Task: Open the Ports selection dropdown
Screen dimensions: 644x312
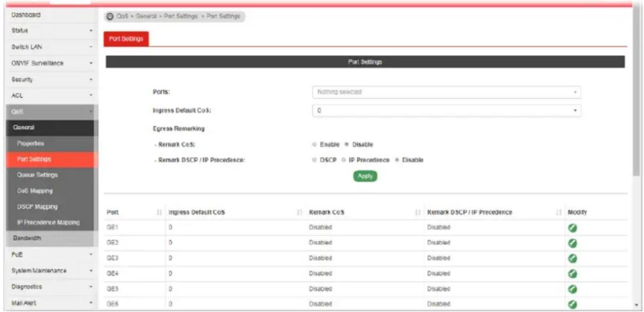Action: 447,92
